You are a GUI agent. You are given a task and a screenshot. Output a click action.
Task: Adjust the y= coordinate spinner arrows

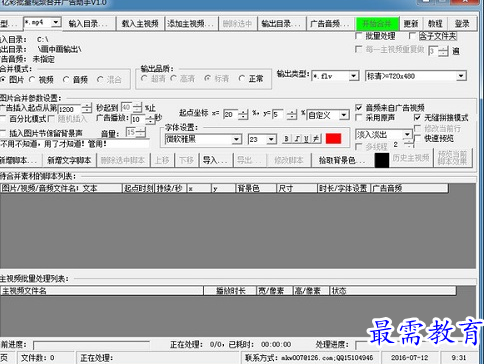coord(292,115)
